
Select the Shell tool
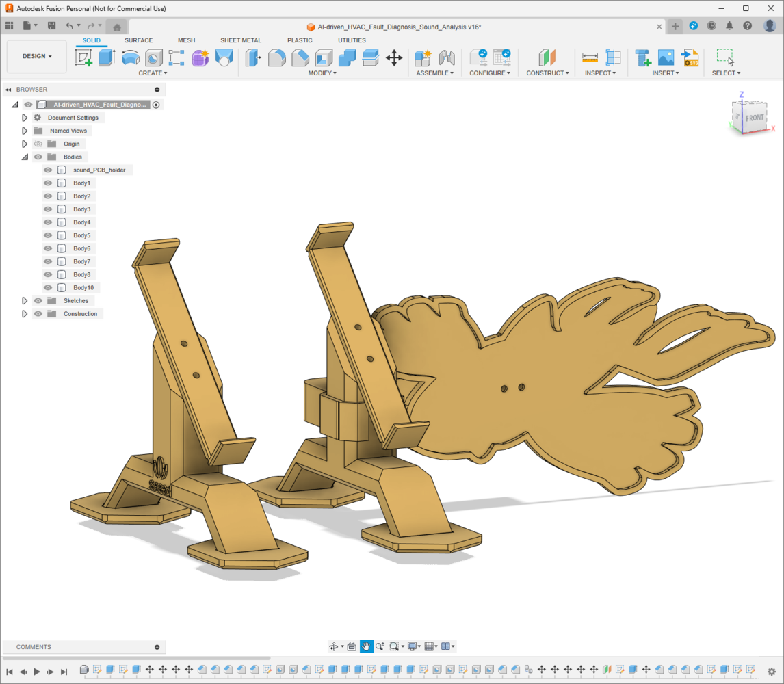point(324,58)
